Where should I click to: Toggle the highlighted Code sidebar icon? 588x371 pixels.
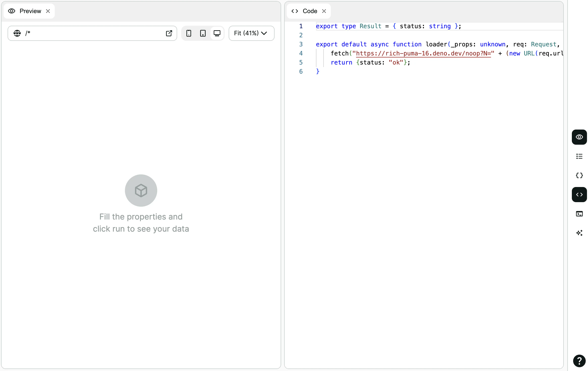(579, 194)
